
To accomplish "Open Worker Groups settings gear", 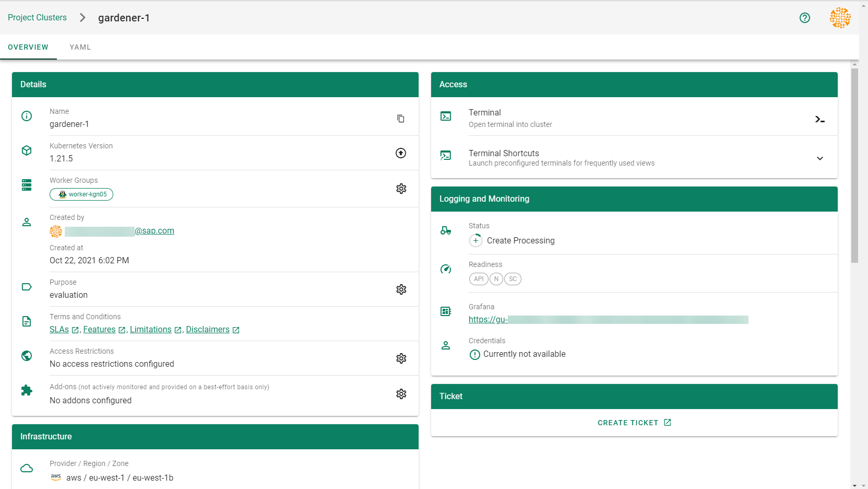I will tap(401, 189).
